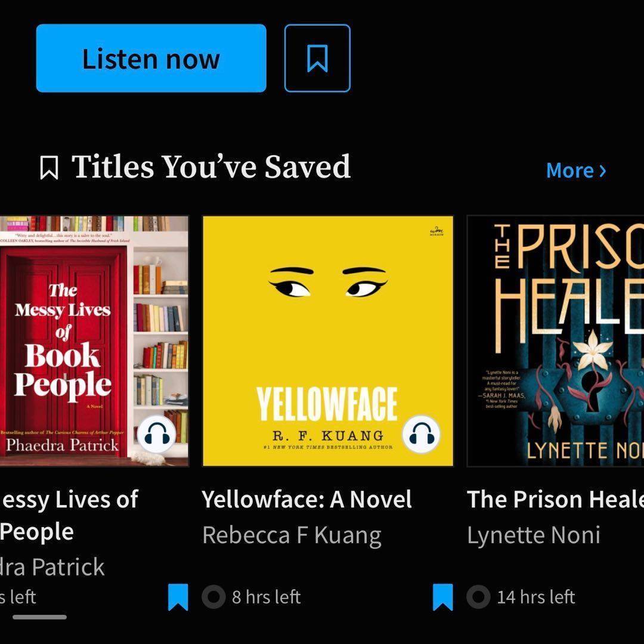View author Rebecca F Kuang
The height and width of the screenshot is (644, 644).
[x=292, y=535]
